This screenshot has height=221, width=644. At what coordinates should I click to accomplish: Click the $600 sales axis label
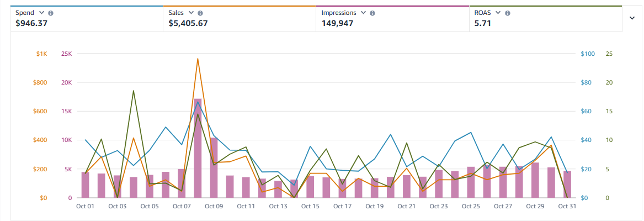(x=41, y=111)
